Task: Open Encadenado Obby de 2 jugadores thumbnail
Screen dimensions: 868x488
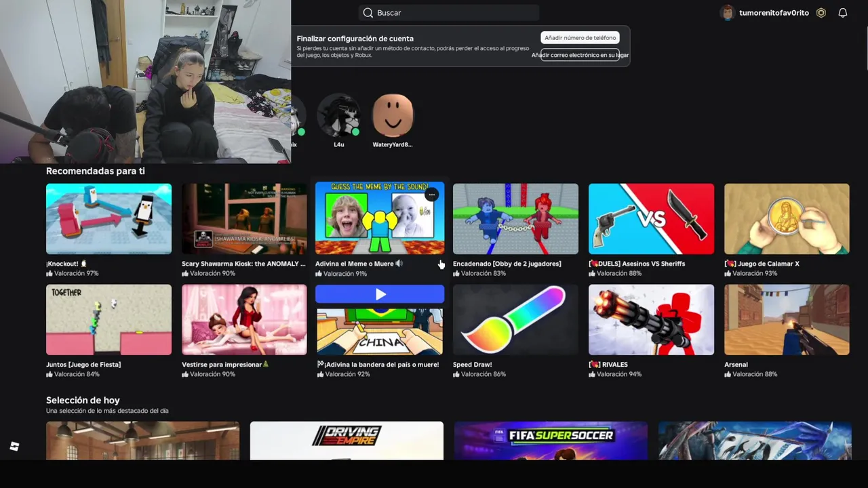Action: (515, 219)
